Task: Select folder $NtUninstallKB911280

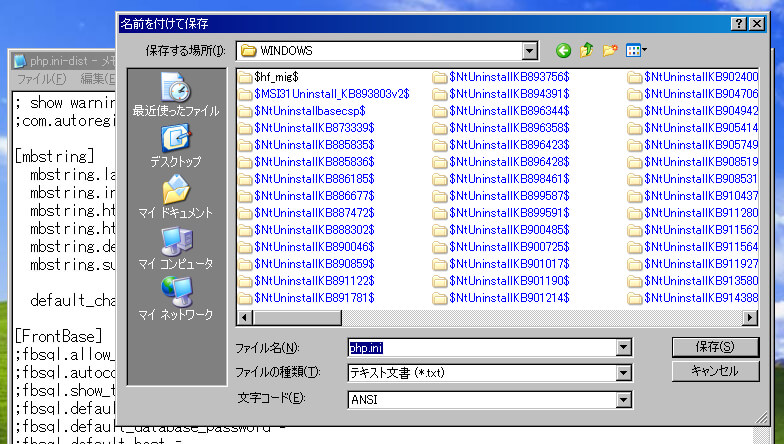Action: pyautogui.click(x=694, y=213)
